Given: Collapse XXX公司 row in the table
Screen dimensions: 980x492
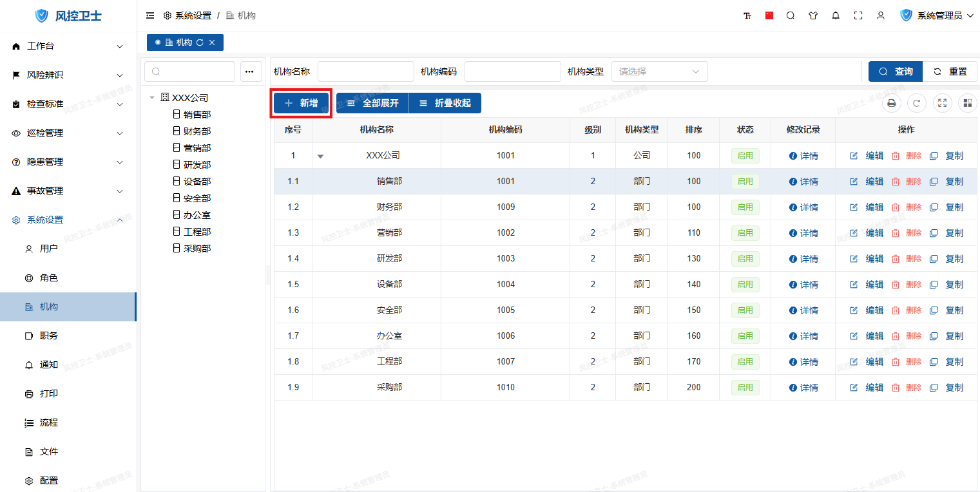Looking at the screenshot, I should tap(320, 156).
